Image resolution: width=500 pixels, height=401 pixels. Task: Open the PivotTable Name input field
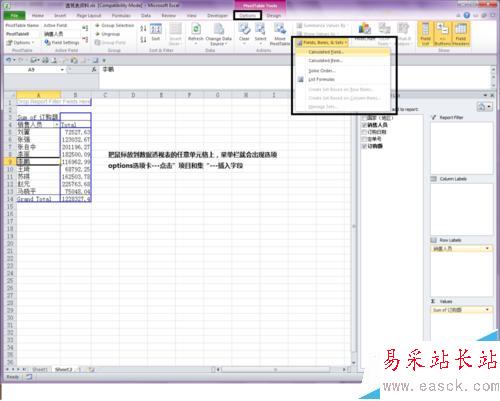pos(22,34)
